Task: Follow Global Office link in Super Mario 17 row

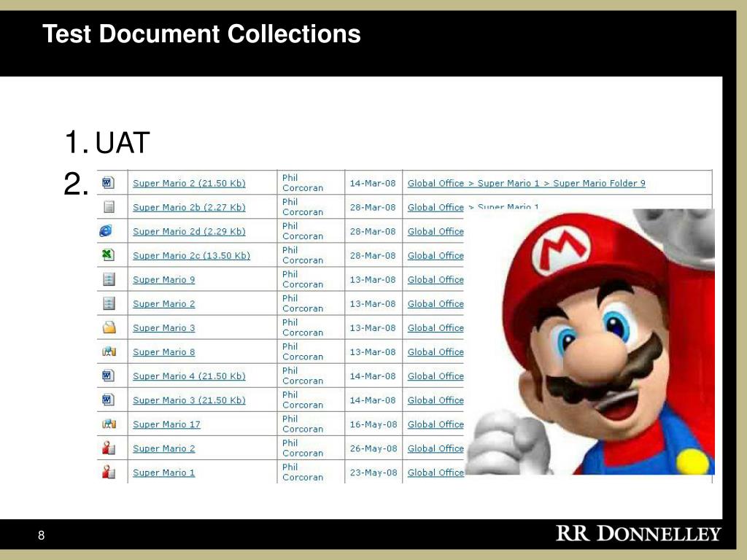Action: pos(436,424)
